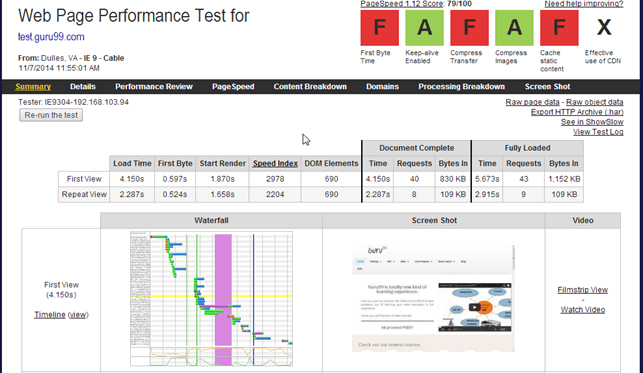Image resolution: width=643 pixels, height=373 pixels.
Task: Click the Cache static content F grade
Action: [559, 28]
